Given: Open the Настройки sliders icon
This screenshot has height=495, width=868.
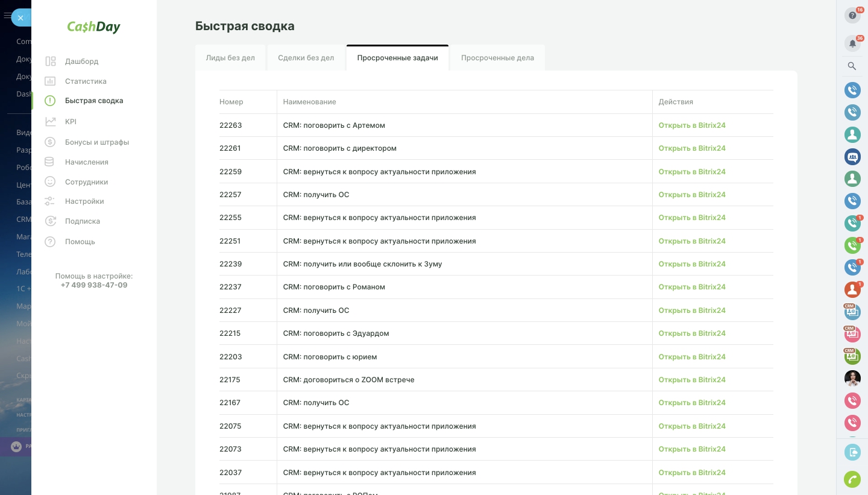Looking at the screenshot, I should point(51,201).
